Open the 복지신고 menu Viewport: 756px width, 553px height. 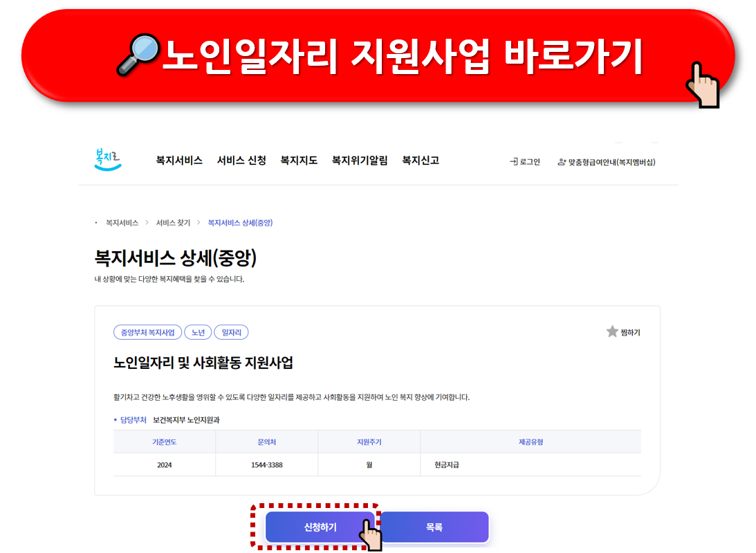[420, 160]
